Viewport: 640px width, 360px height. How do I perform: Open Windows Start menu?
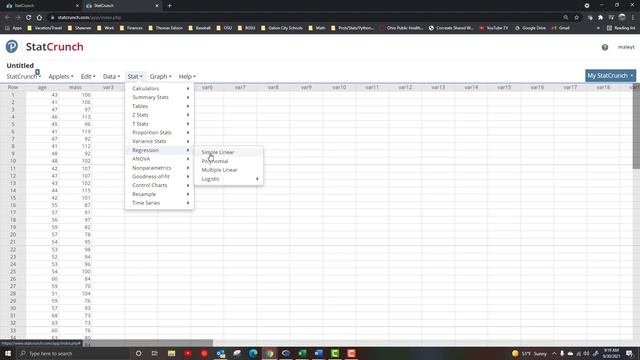click(x=8, y=353)
